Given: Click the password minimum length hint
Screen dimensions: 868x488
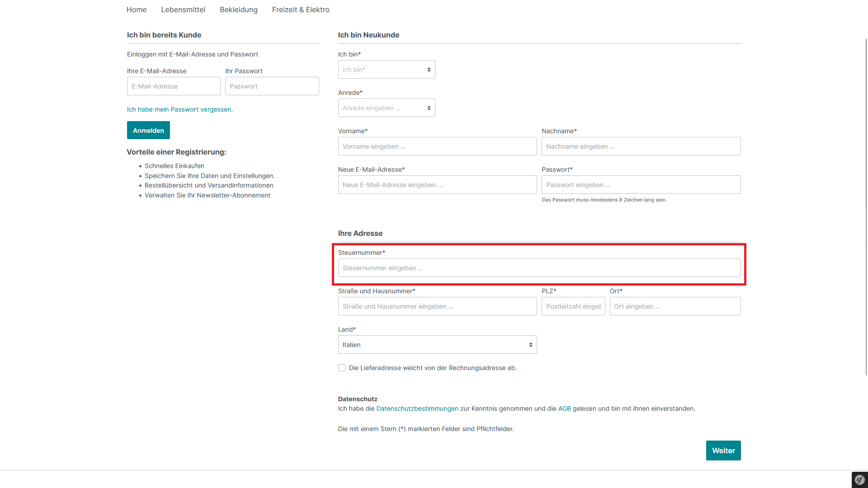Looking at the screenshot, I should (x=604, y=200).
